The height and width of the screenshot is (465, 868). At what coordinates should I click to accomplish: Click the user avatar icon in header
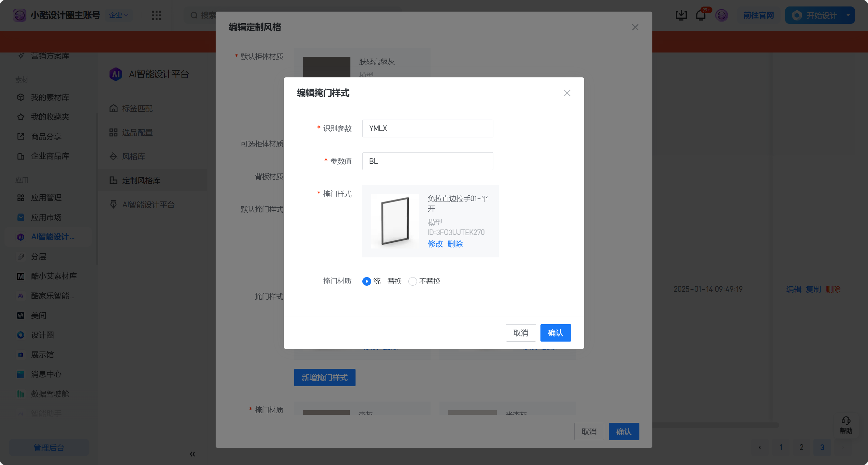(x=721, y=15)
